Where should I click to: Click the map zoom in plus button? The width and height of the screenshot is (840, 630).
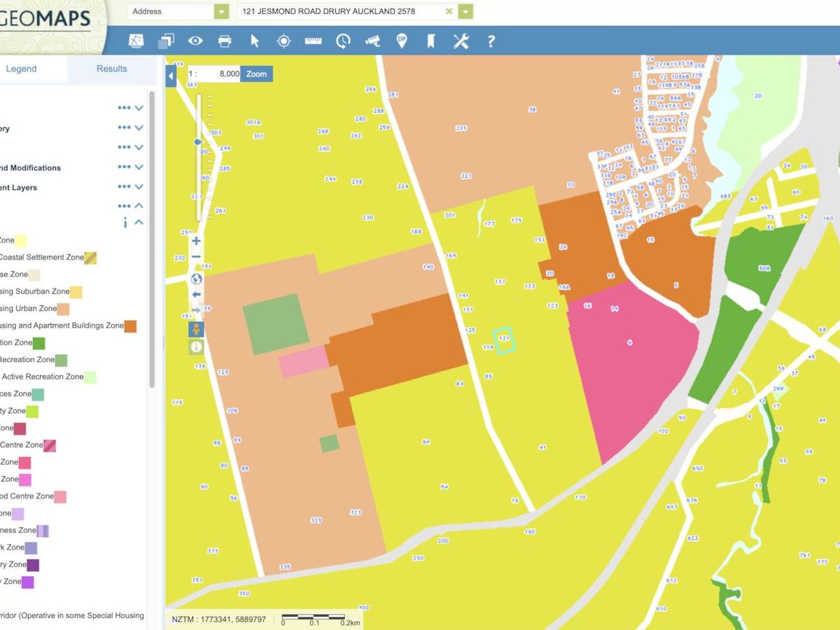[196, 241]
